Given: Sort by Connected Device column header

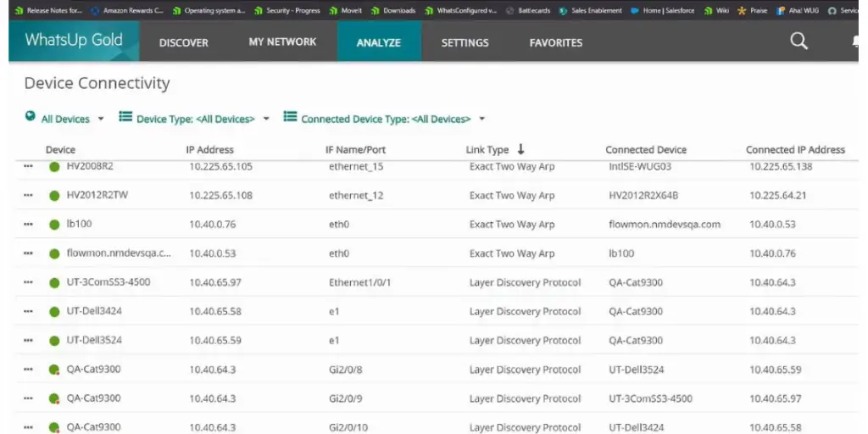Looking at the screenshot, I should pos(646,149).
